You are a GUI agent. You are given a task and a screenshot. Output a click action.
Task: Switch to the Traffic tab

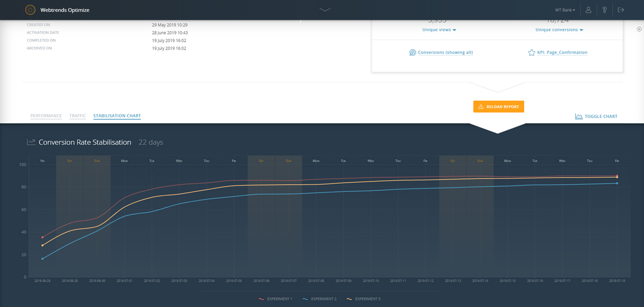78,116
